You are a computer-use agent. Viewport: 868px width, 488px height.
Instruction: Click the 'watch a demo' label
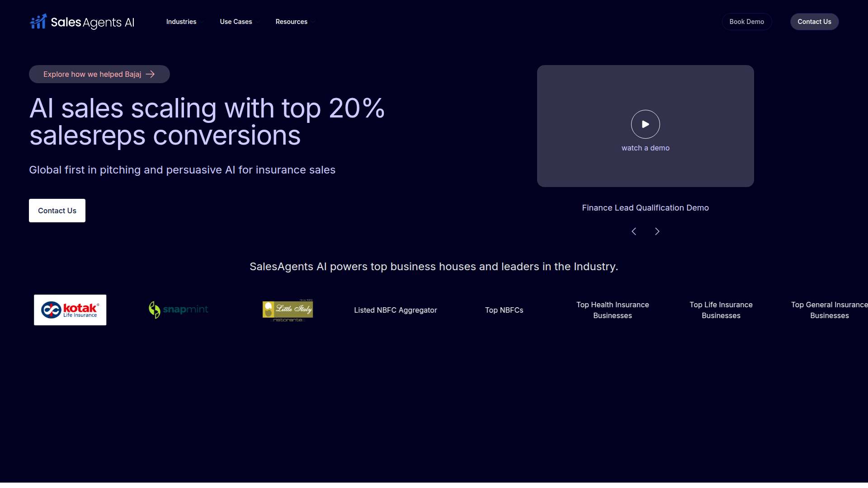click(645, 148)
